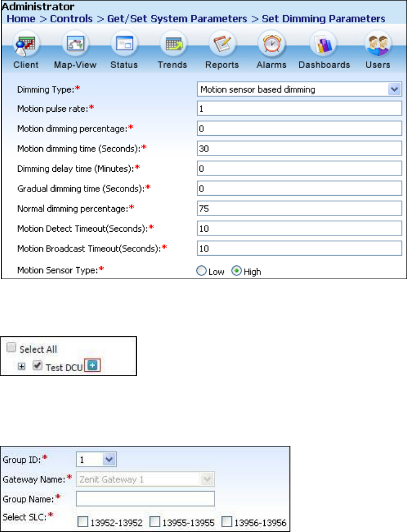This screenshot has height=532, width=407.
Task: Click the Test DCU tree label
Action: 64,367
